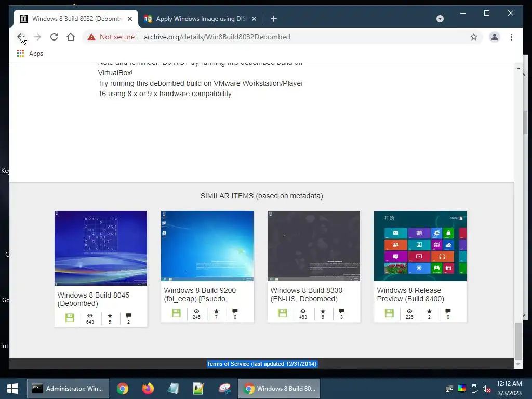The image size is (532, 399).
Task: Switch to Administrator command prompt taskbar window
Action: coord(68,389)
